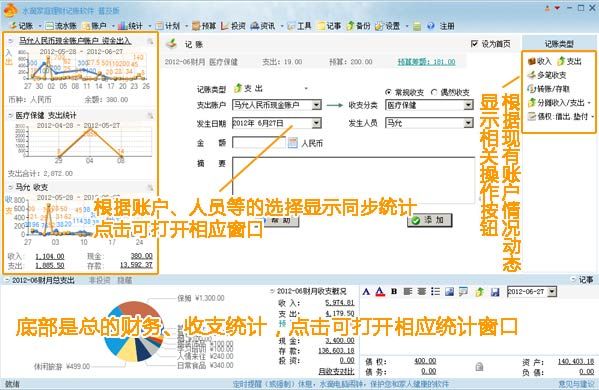Toggle bold in notes toolbar
The height and width of the screenshot is (390, 599).
394,291
